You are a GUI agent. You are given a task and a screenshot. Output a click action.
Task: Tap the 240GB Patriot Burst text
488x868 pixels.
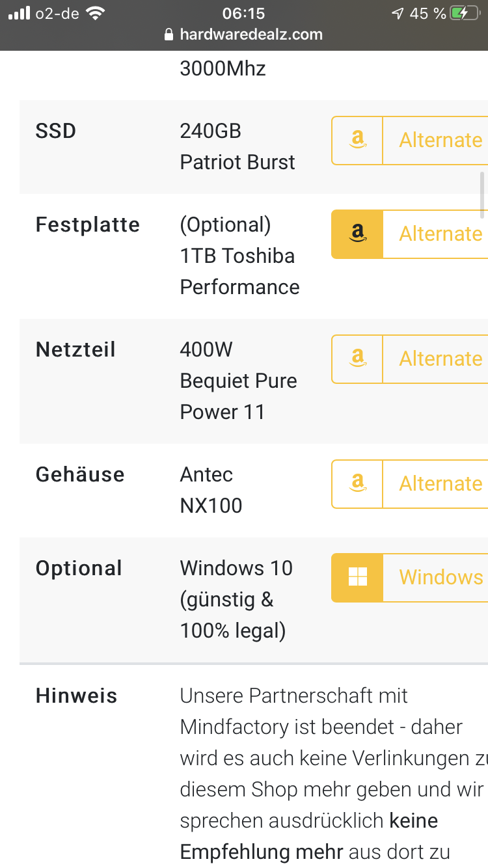coord(237,146)
